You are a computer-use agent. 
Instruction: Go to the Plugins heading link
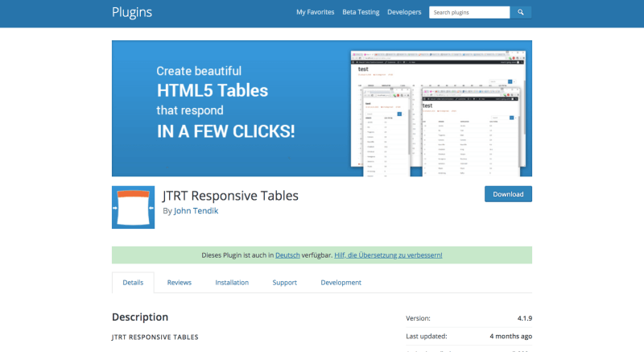(x=132, y=12)
